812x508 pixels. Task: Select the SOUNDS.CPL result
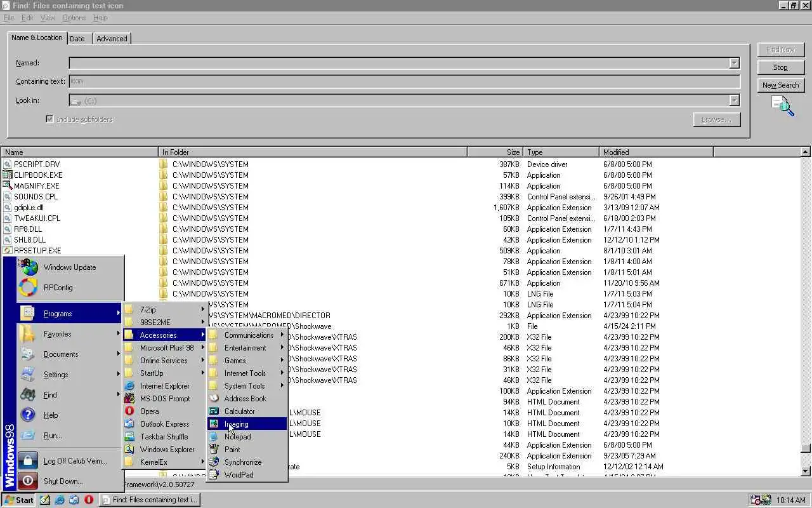(36, 197)
